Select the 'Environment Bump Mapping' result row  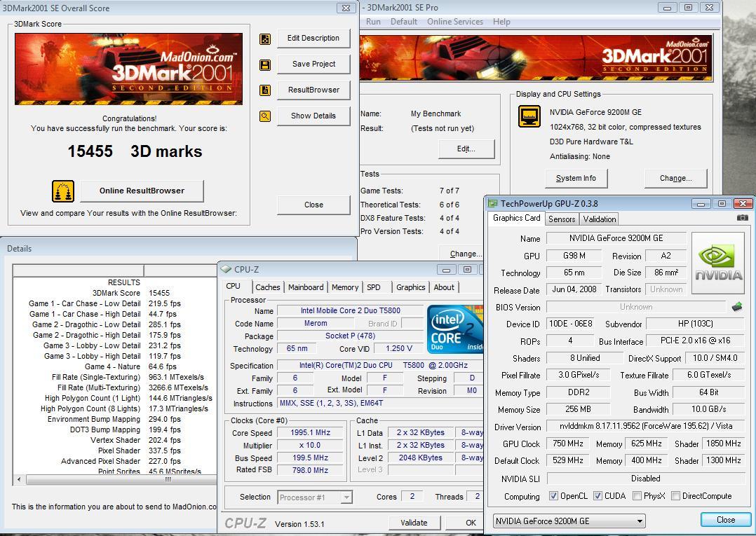coord(116,419)
